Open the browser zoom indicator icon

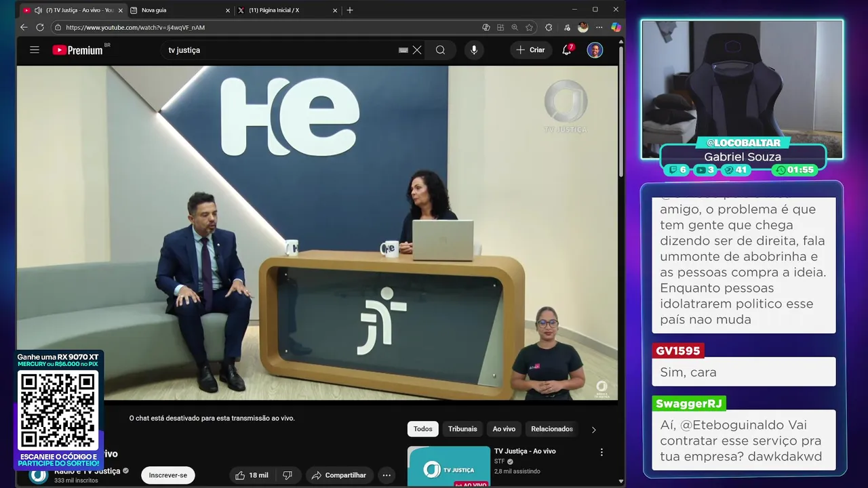(x=515, y=27)
